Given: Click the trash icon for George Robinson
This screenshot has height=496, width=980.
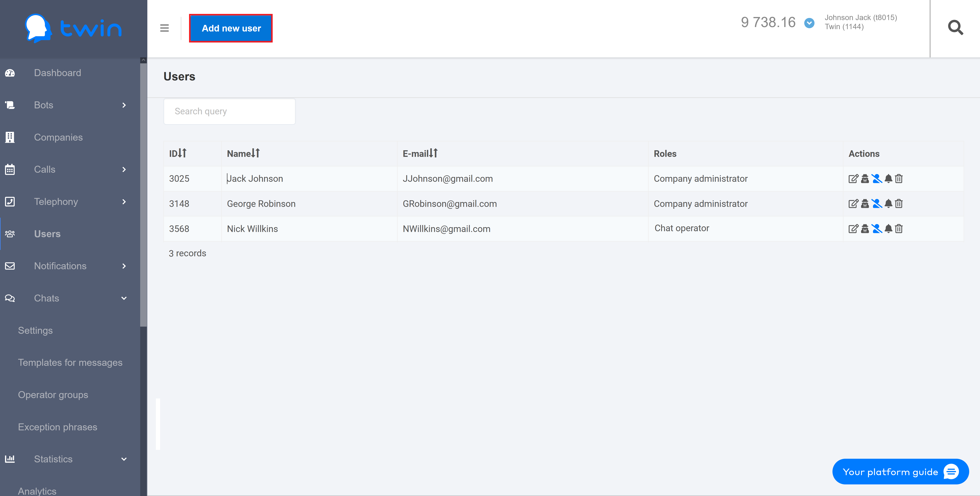Looking at the screenshot, I should coord(899,204).
